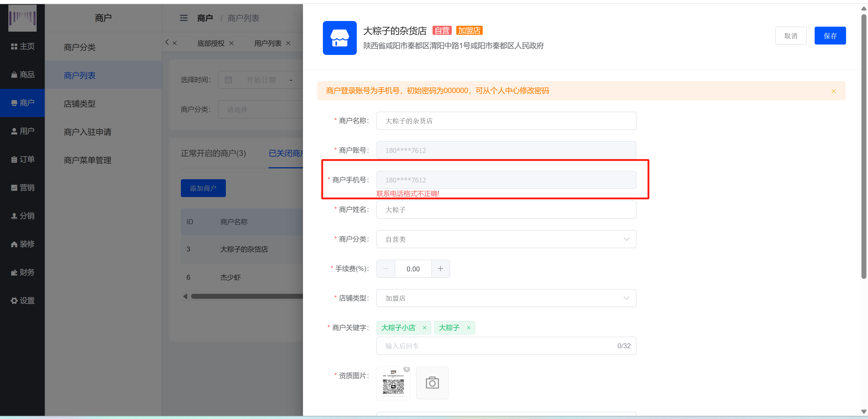868x419 pixels.
Task: Click the 商户名称 input field
Action: (x=506, y=121)
